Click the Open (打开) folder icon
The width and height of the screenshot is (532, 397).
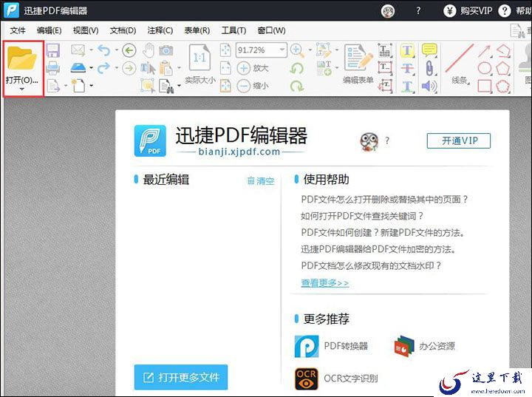click(22, 58)
